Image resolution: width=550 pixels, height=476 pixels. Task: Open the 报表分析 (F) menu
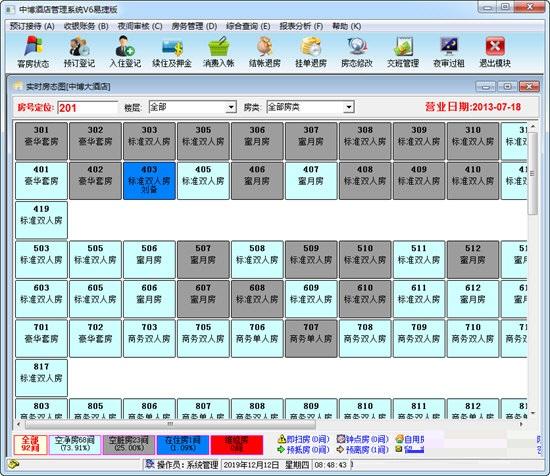click(301, 26)
